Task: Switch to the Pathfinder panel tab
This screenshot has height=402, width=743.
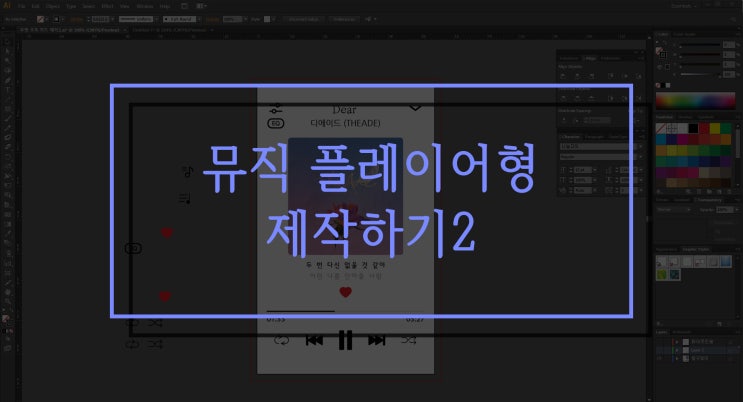Action: pos(610,58)
